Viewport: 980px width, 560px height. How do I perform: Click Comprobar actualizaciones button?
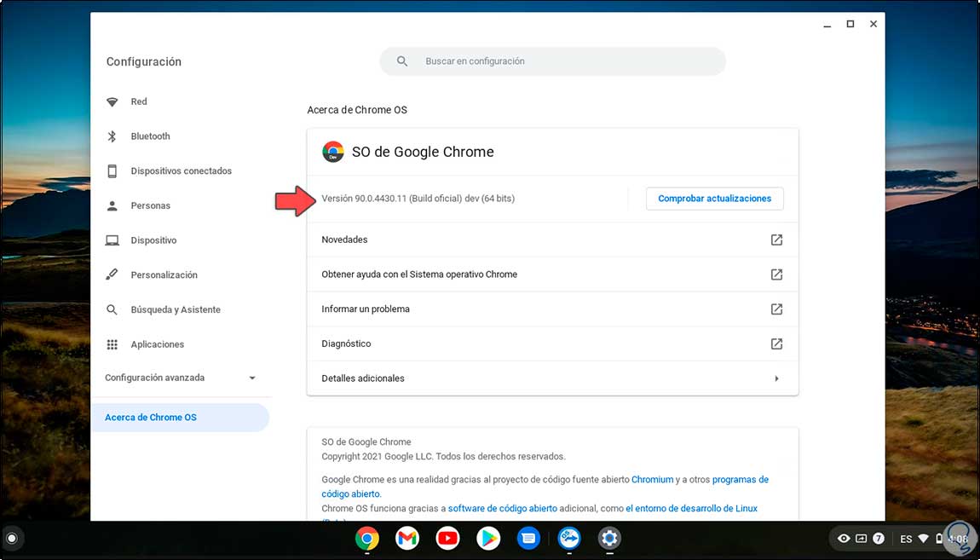tap(714, 199)
